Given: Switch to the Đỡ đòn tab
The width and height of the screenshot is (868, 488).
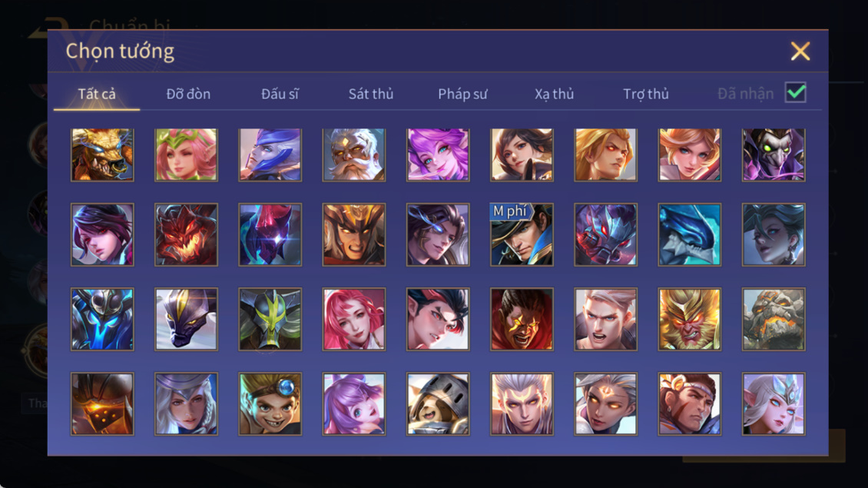Looking at the screenshot, I should pyautogui.click(x=188, y=95).
